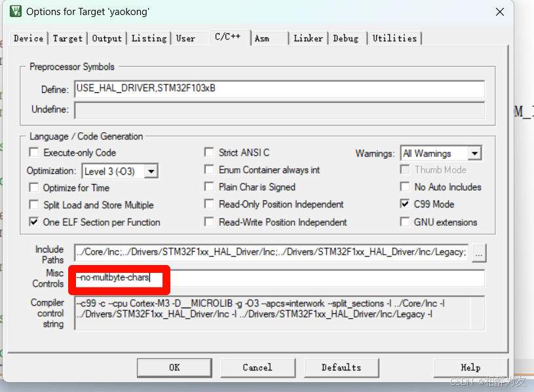Toggle Enum Container always int
Viewport: 534px width, 392px height.
pos(209,169)
